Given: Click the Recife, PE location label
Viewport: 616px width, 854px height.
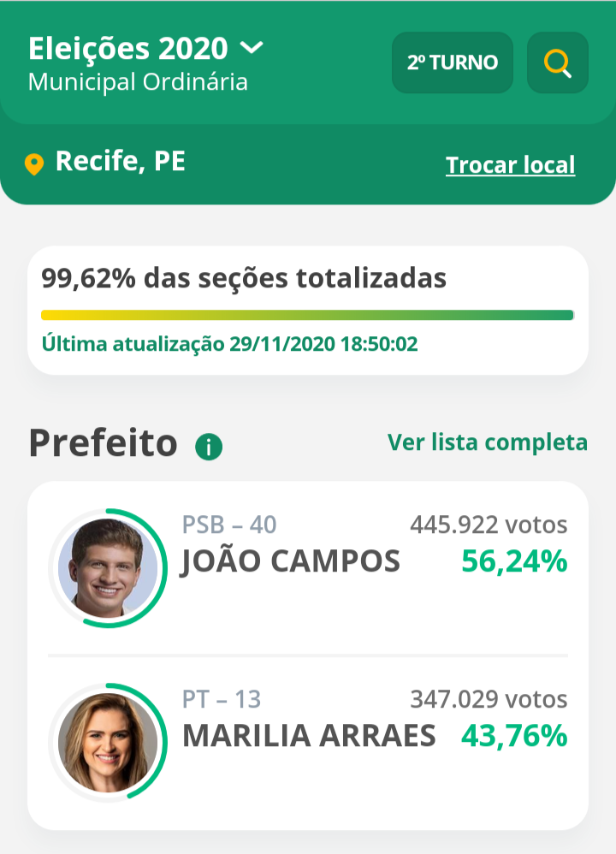Looking at the screenshot, I should (x=120, y=161).
